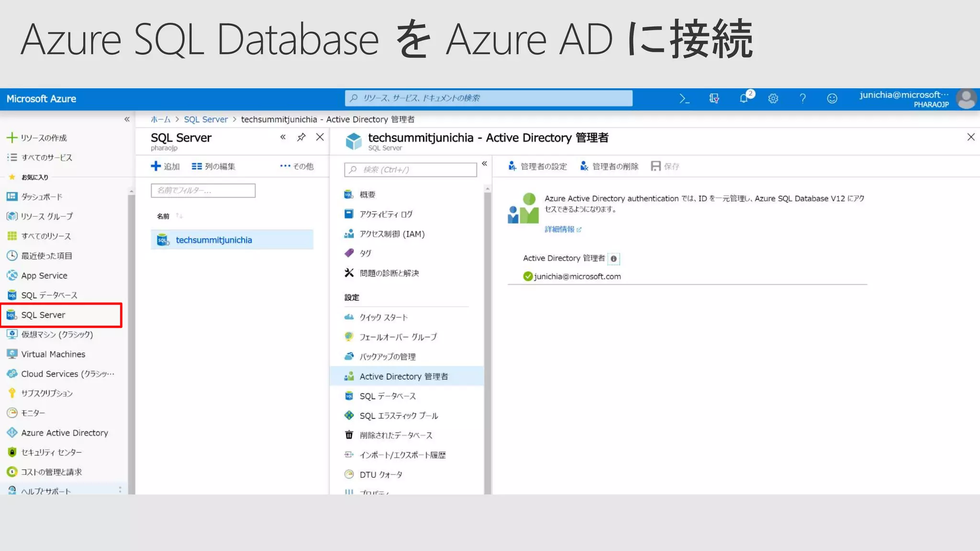Select SQL Server in the left sidebar
The width and height of the screenshot is (980, 551).
click(43, 315)
